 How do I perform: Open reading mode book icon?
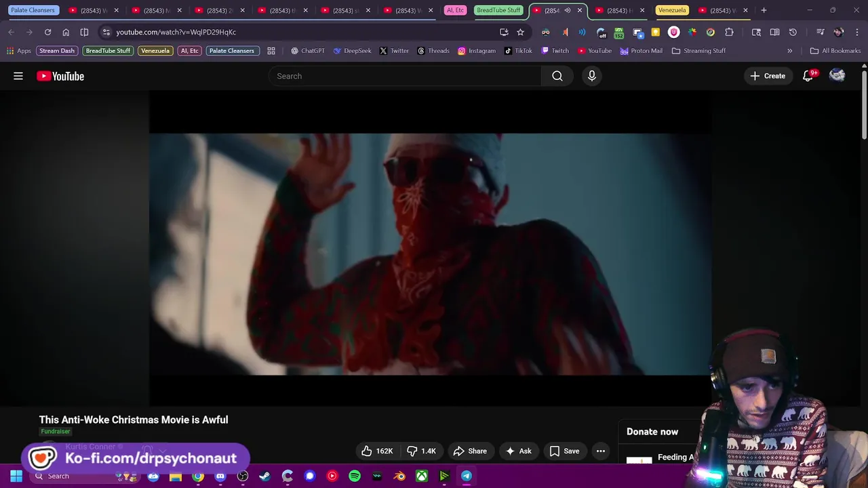click(774, 32)
